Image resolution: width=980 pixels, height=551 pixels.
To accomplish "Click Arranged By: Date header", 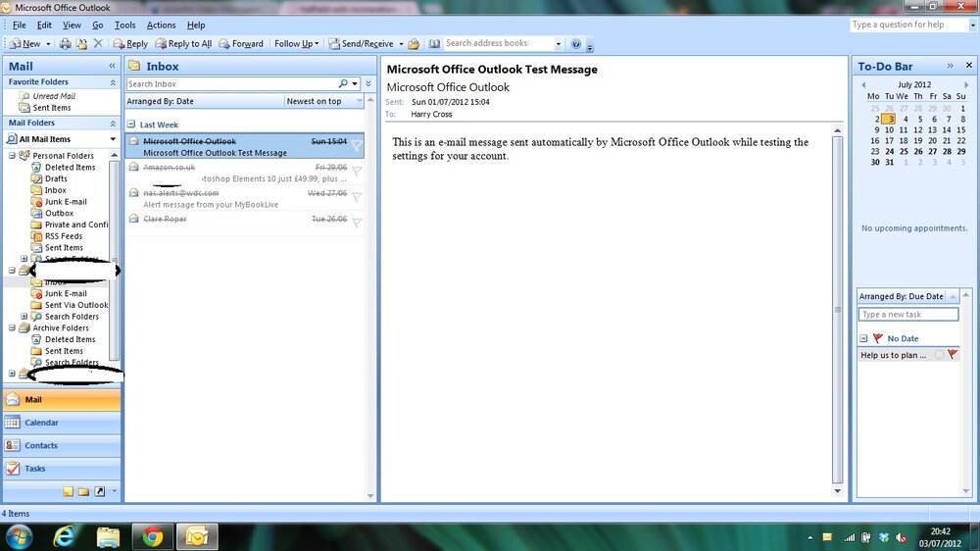I will (205, 101).
